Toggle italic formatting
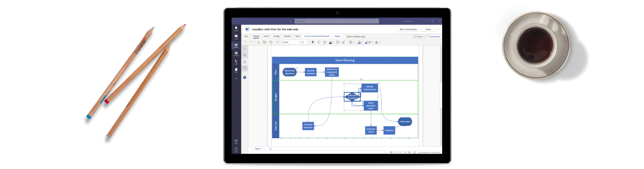The width and height of the screenshot is (644, 169). [x=319, y=42]
